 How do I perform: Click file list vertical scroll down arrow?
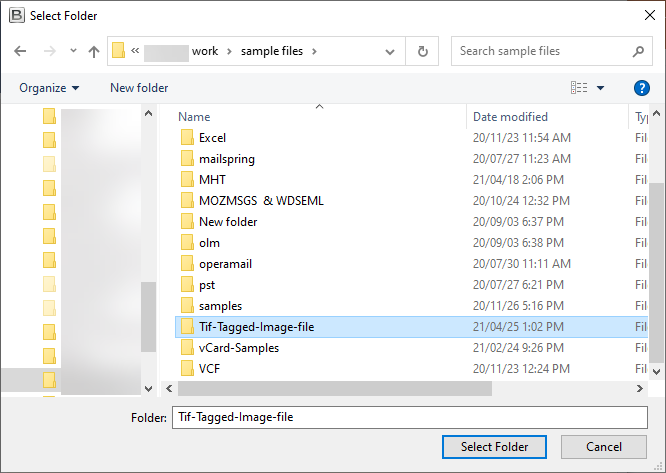coord(656,372)
